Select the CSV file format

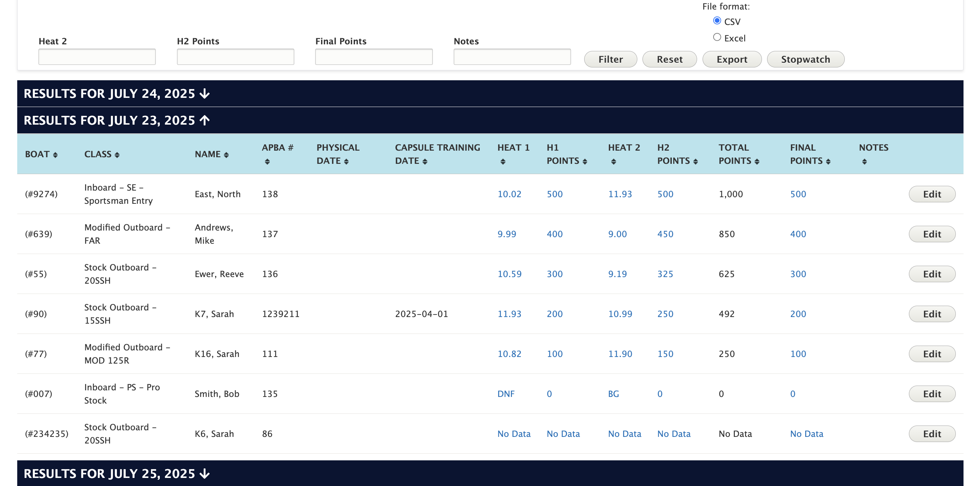click(717, 21)
